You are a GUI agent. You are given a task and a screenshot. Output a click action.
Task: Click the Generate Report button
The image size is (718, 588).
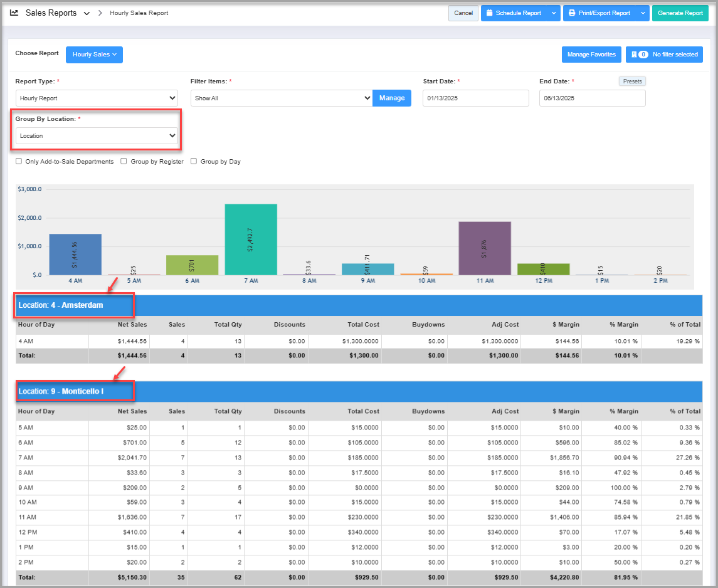coord(680,13)
